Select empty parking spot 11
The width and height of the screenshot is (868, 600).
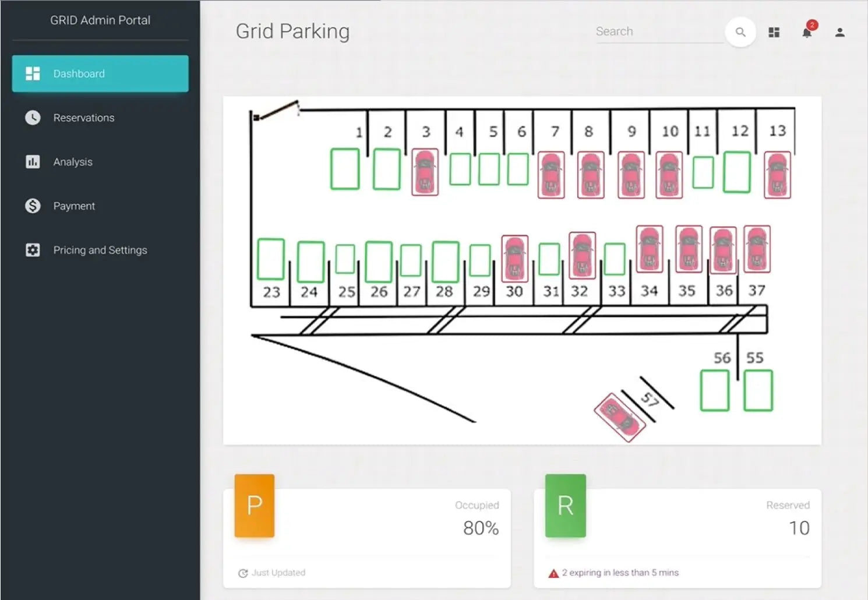(703, 172)
